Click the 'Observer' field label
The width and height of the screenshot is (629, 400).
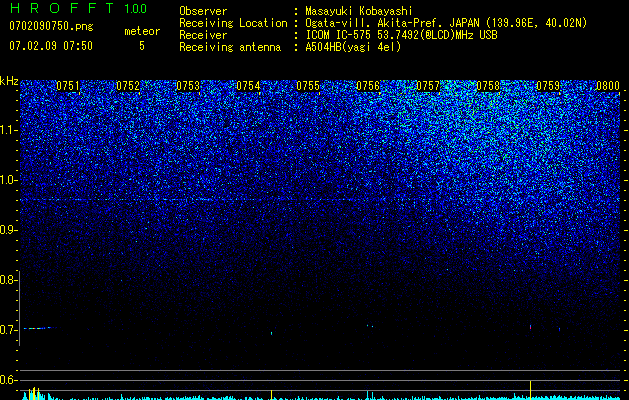(x=203, y=11)
